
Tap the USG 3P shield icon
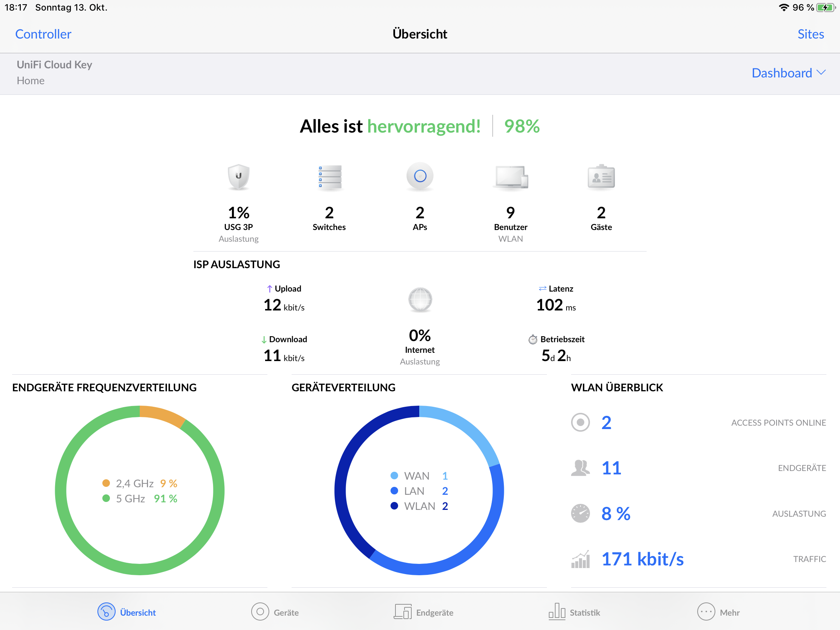point(238,177)
